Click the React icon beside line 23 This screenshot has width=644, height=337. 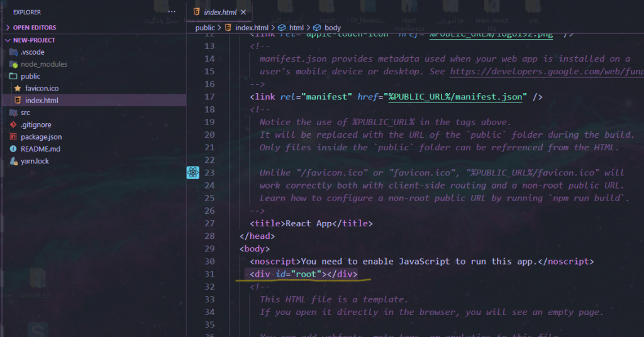click(x=193, y=172)
